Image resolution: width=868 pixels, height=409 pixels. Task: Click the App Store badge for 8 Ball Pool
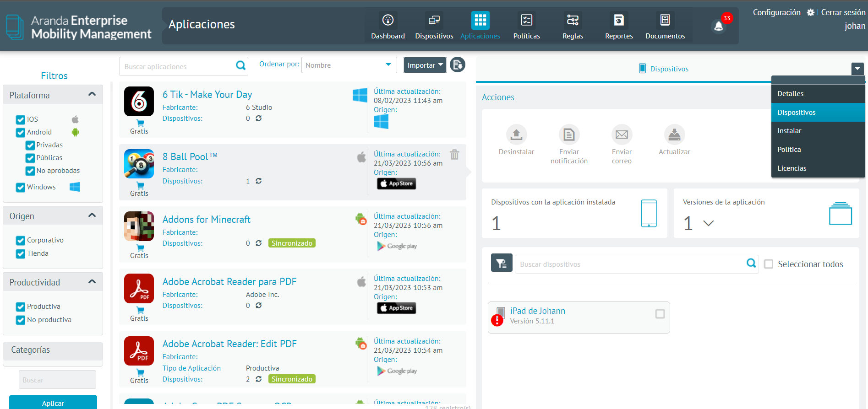(397, 183)
